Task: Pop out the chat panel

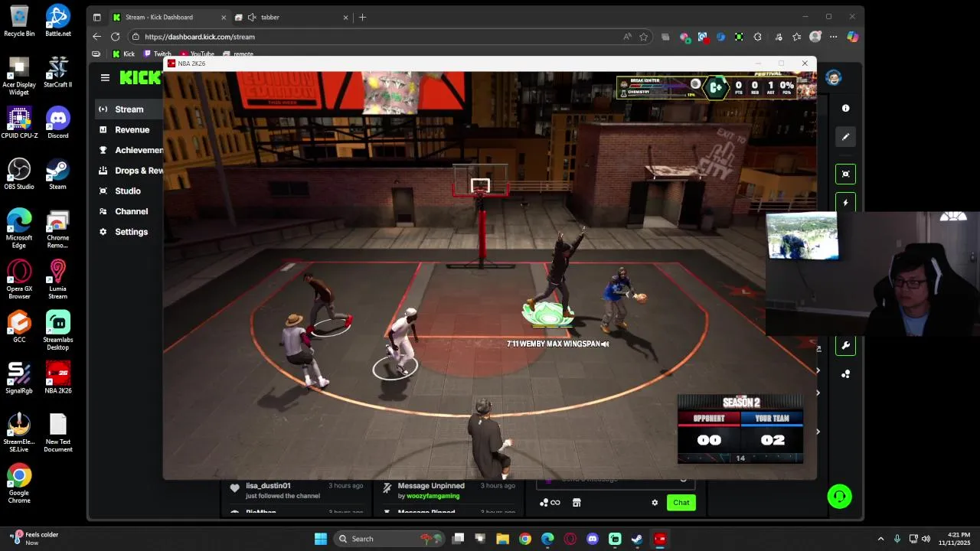Action: click(x=818, y=349)
